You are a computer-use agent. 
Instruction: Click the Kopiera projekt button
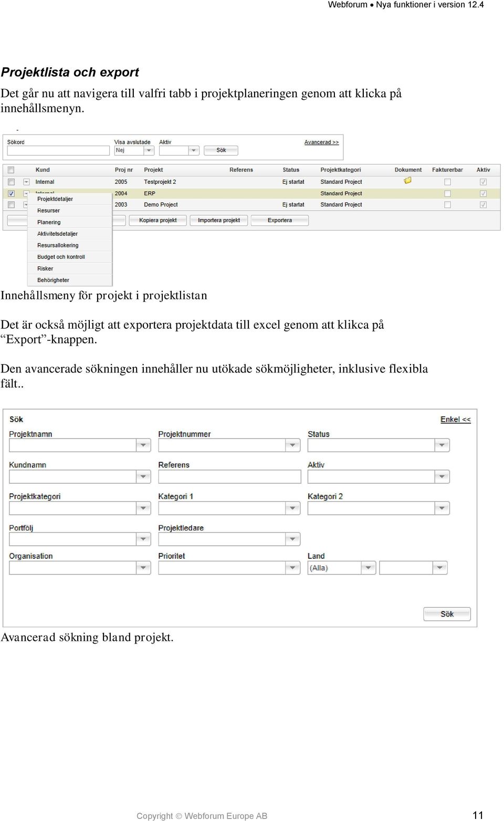click(x=158, y=221)
